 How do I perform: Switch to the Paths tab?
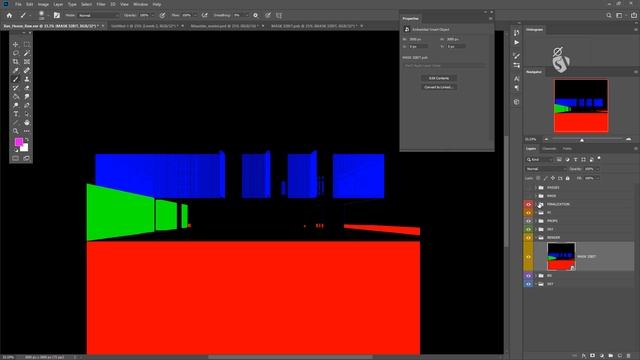coord(567,149)
